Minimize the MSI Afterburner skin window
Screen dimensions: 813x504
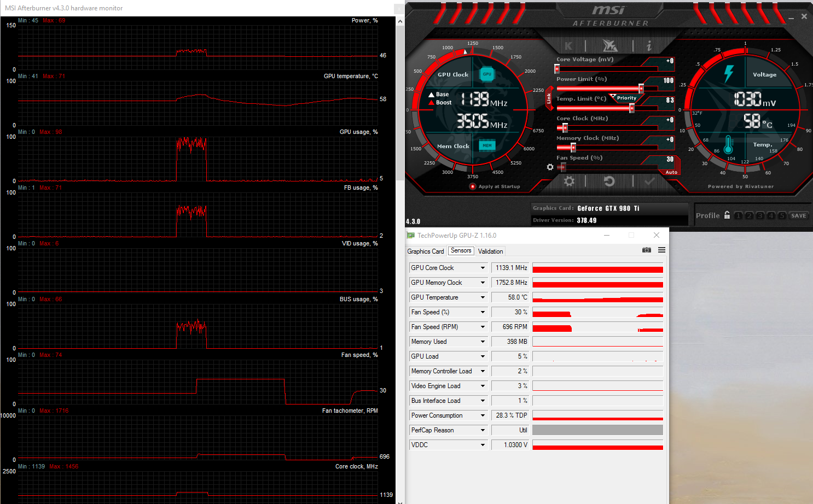coord(791,19)
